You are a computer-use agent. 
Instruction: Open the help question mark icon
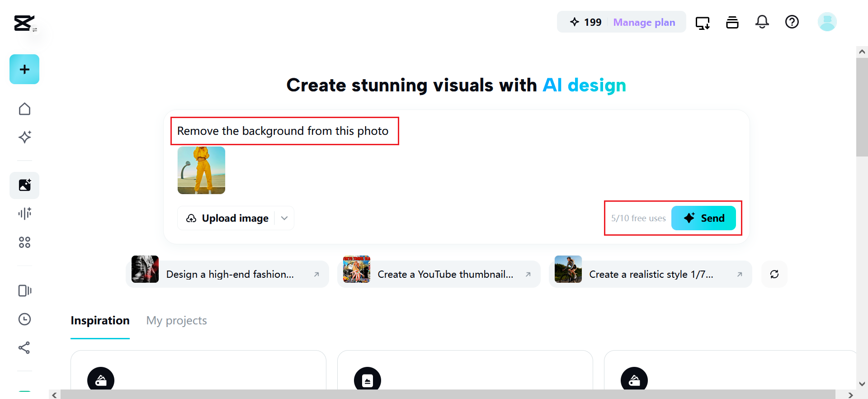pos(792,22)
